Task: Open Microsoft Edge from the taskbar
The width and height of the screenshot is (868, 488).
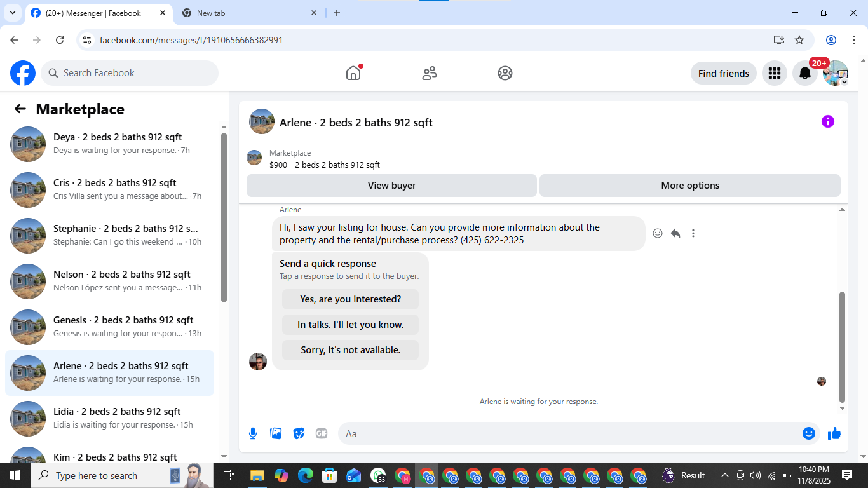Action: coord(306,475)
